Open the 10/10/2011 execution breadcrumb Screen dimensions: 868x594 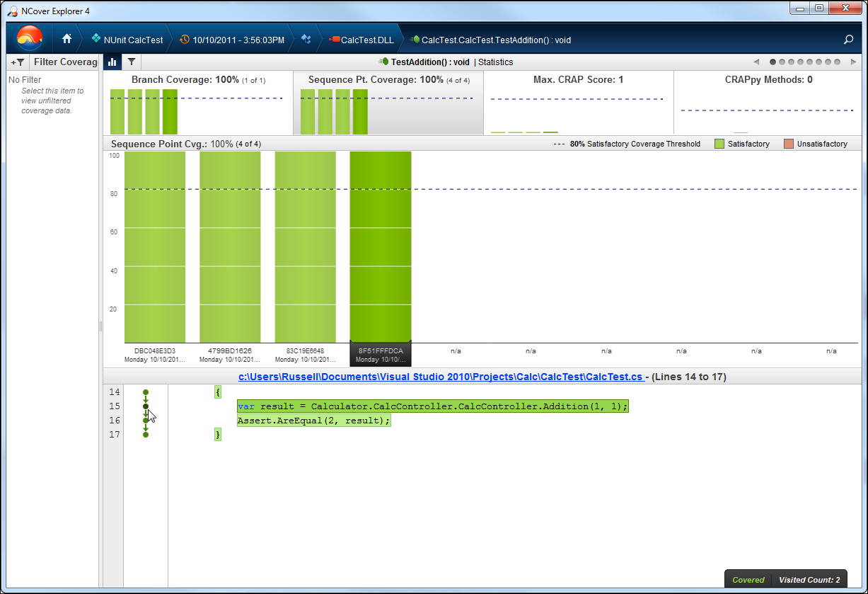(232, 40)
